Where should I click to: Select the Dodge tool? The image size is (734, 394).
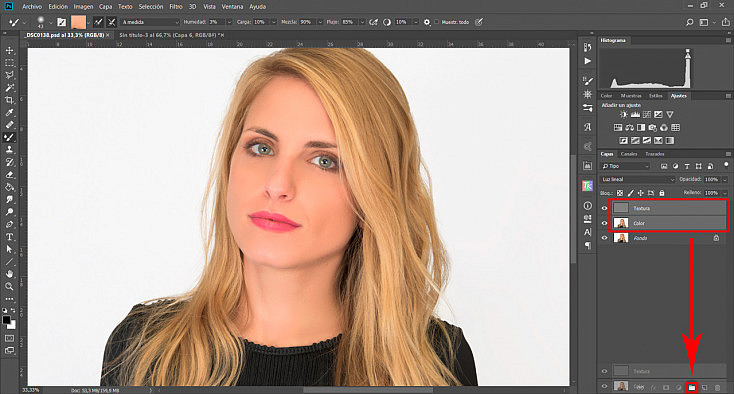tap(9, 212)
